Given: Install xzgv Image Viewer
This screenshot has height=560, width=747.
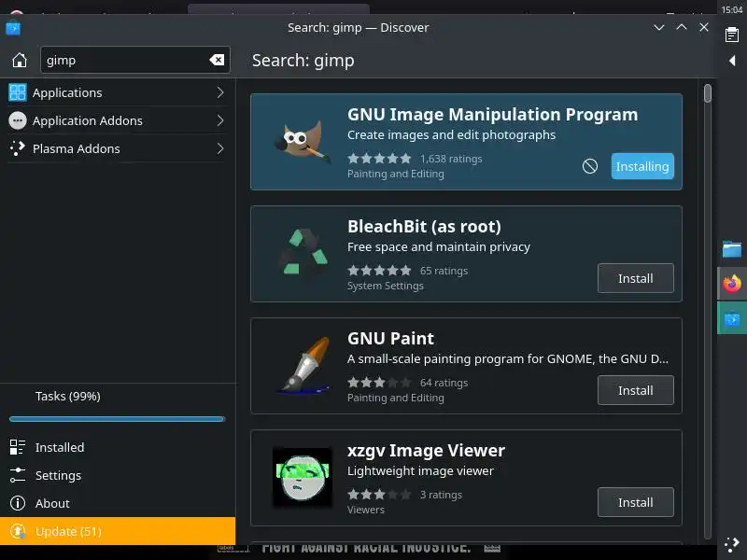Looking at the screenshot, I should [x=636, y=502].
